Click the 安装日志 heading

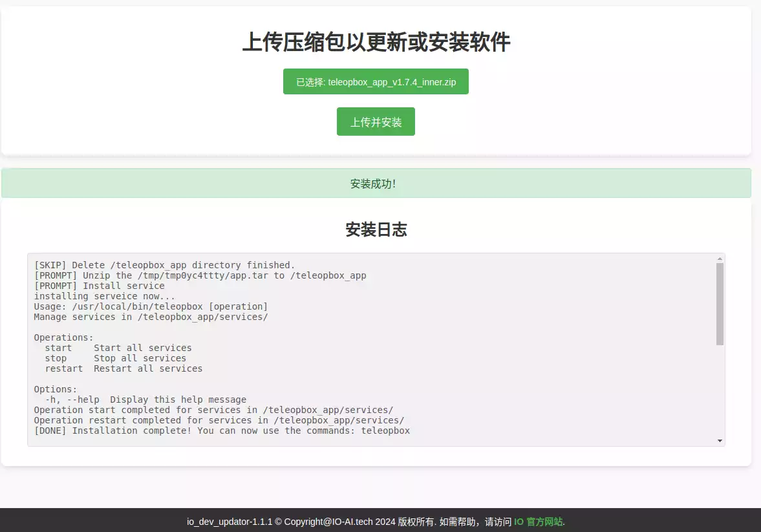click(x=376, y=229)
